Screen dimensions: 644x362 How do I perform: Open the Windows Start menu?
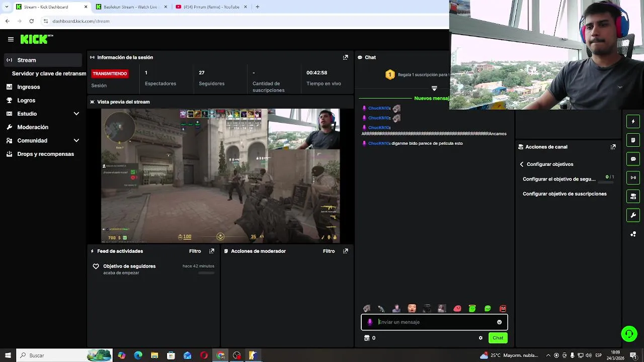pyautogui.click(x=8, y=355)
